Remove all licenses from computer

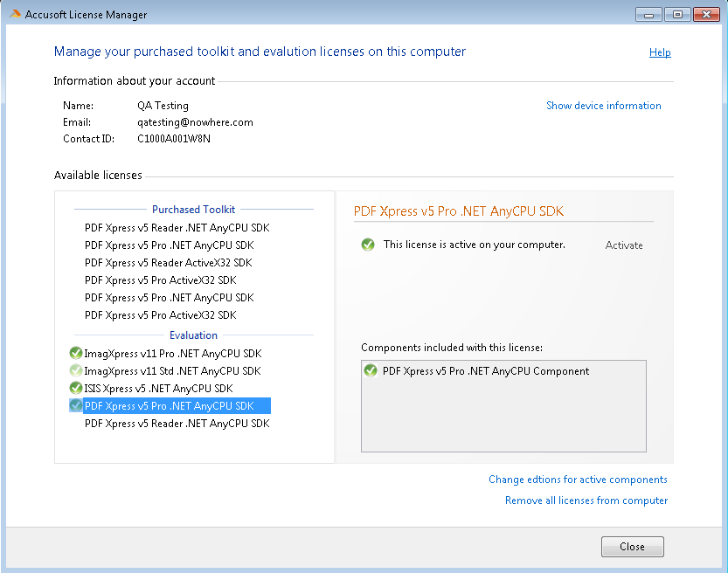(x=586, y=501)
